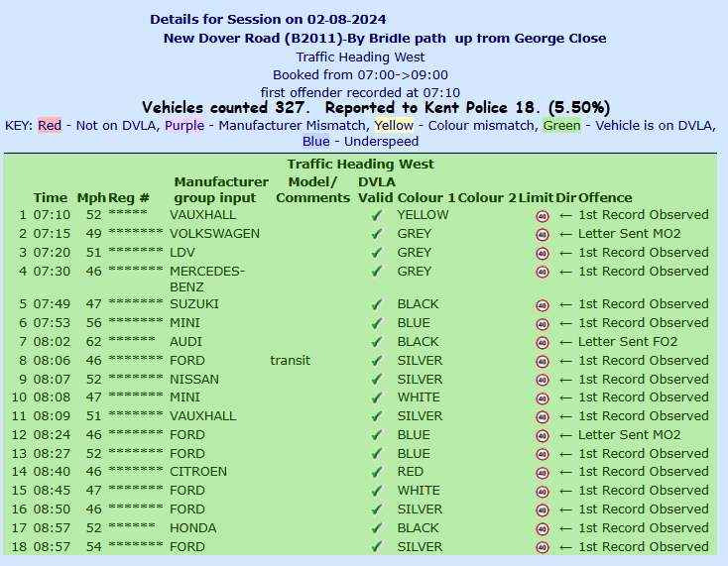
Task: Click the 40 limit sign in HONDA row
Action: [543, 529]
